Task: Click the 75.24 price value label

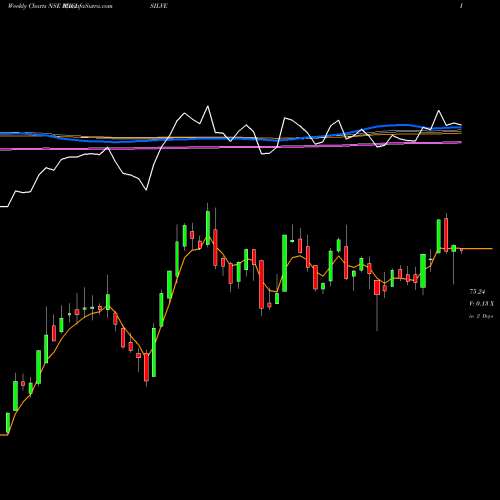Action: point(477,292)
